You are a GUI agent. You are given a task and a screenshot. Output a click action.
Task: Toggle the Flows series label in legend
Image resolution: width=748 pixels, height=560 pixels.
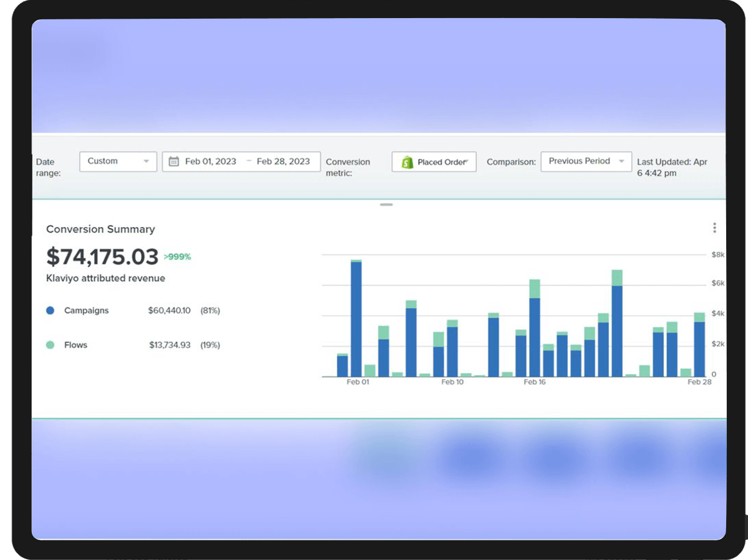[75, 345]
